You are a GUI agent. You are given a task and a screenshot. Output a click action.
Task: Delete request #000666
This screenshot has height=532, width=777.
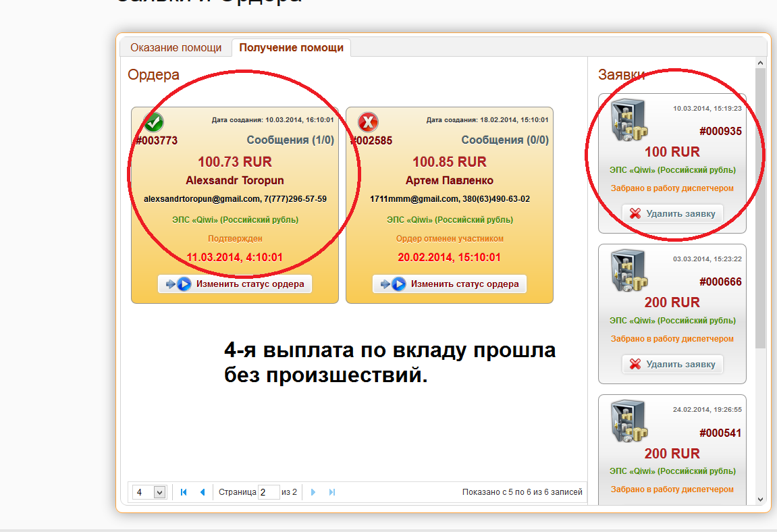[672, 364]
